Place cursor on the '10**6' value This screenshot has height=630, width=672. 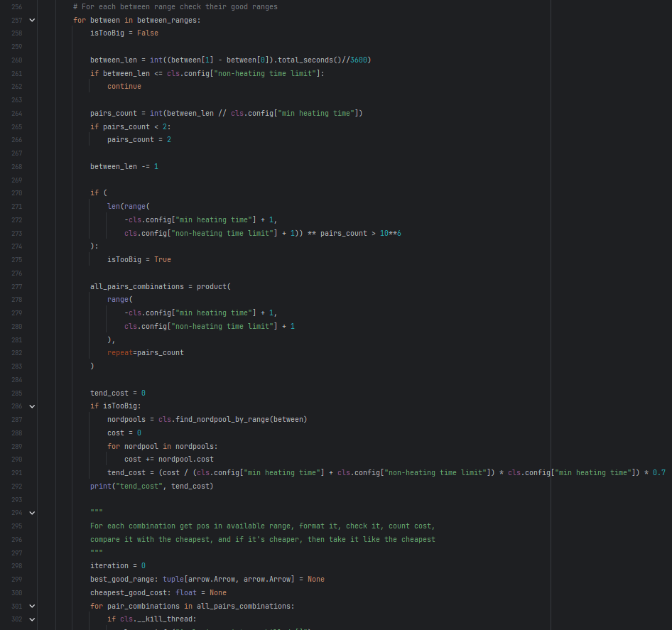pos(391,233)
